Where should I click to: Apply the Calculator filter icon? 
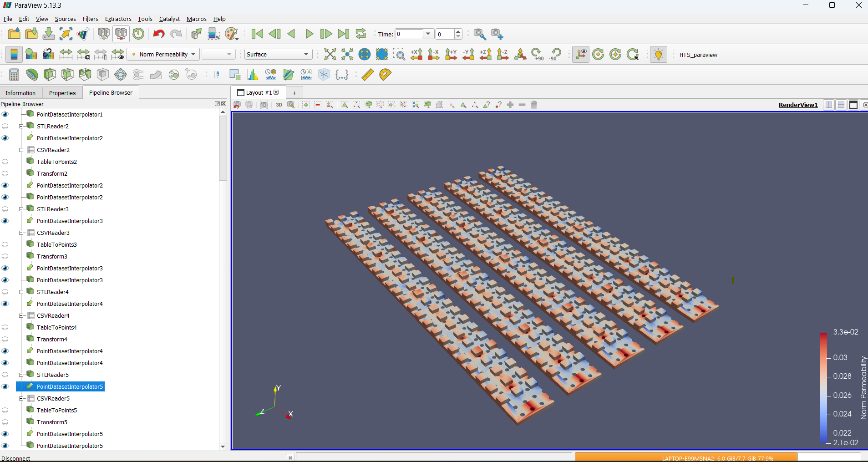[x=14, y=75]
